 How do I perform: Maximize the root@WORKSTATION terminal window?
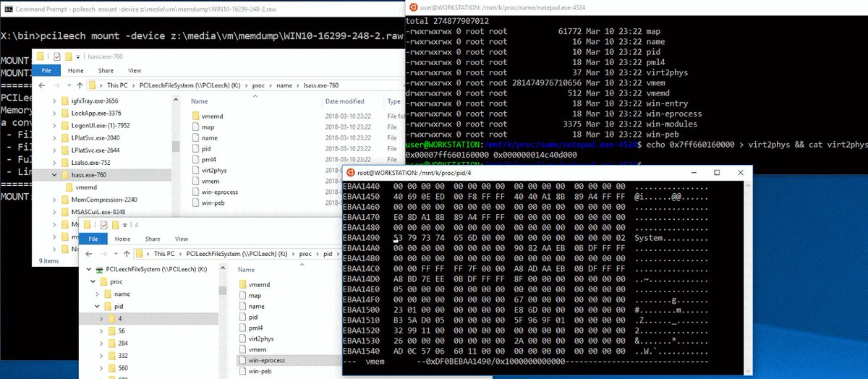click(717, 172)
